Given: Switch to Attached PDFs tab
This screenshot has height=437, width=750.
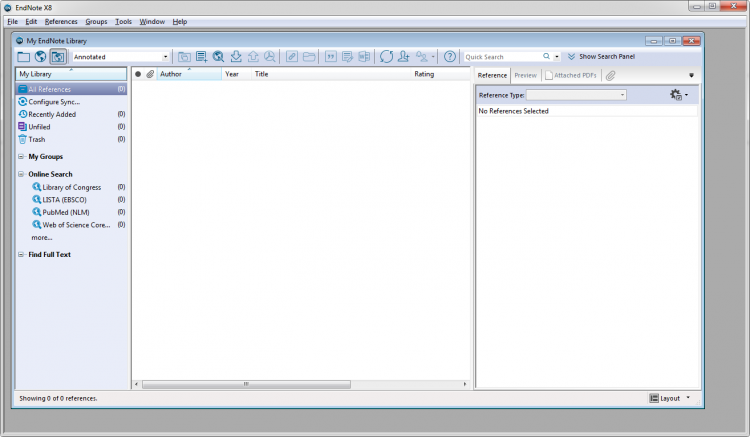Looking at the screenshot, I should [571, 75].
